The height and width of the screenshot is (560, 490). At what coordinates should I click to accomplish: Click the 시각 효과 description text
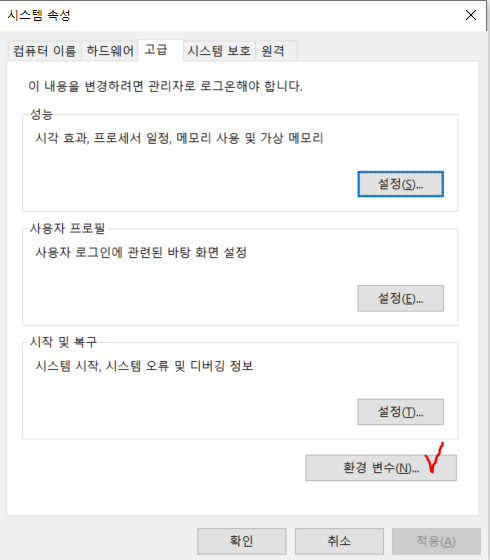click(179, 138)
